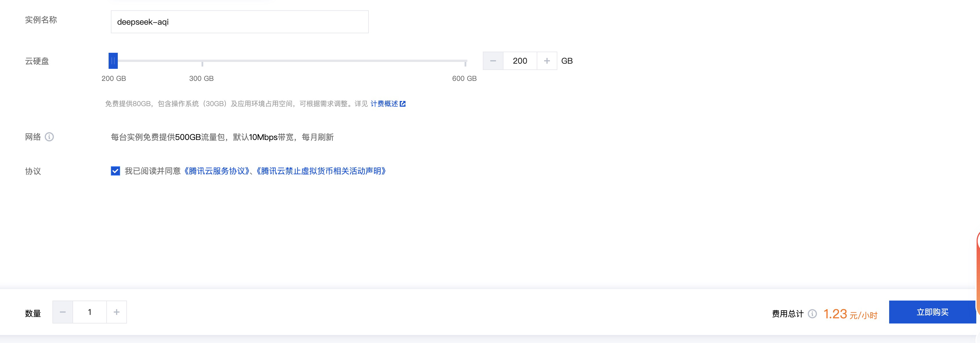The width and height of the screenshot is (980, 343).
Task: Click the plus icon to increase disk size
Action: [x=547, y=61]
